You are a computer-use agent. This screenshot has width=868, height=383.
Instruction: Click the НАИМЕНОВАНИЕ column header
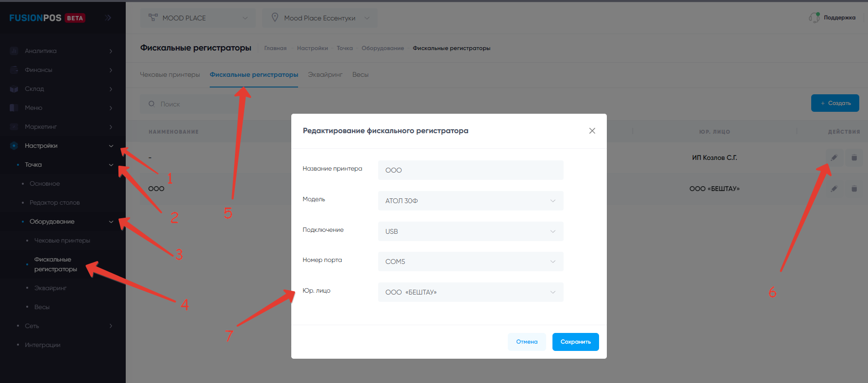click(173, 132)
